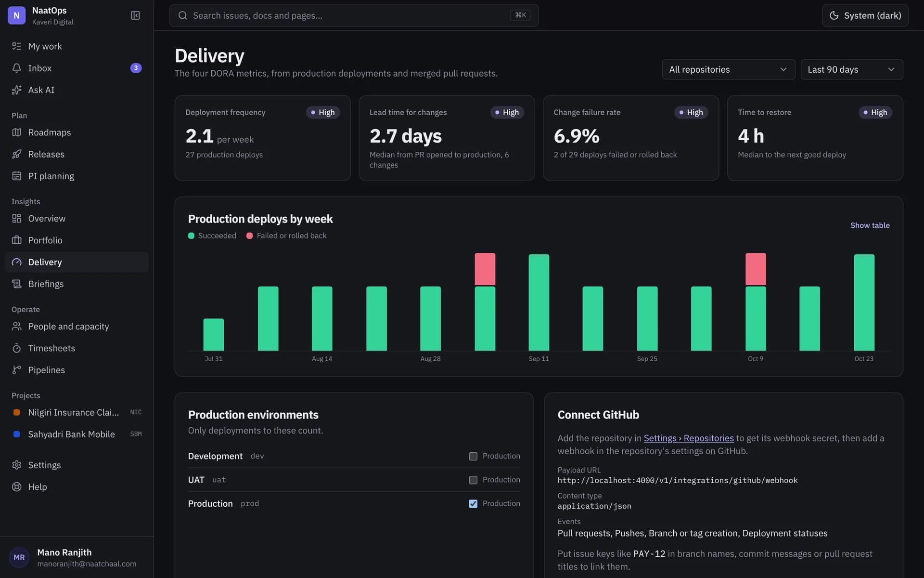The height and width of the screenshot is (578, 924).
Task: Click the Help lifebuoy icon
Action: point(17,486)
